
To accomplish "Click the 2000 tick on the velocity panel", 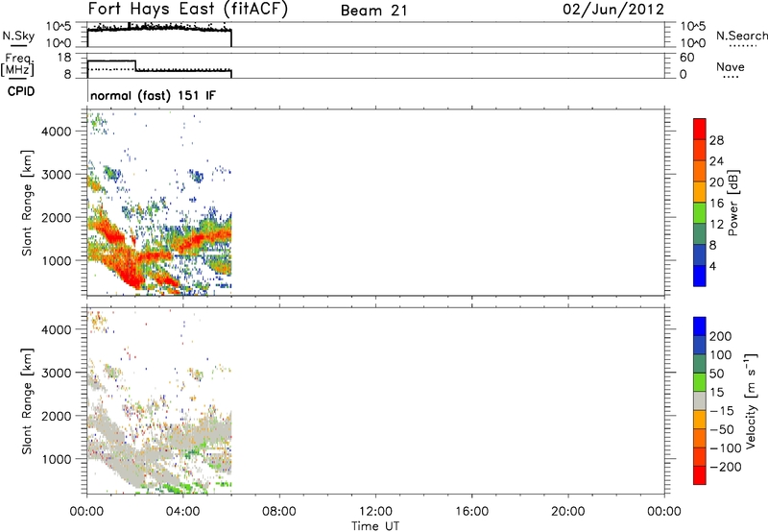I will tap(57, 416).
